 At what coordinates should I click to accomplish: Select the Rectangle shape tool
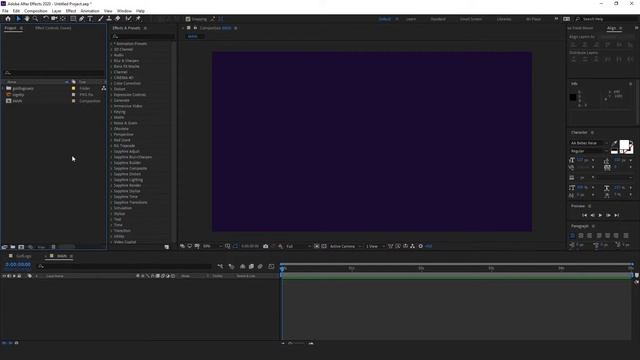click(x=73, y=19)
